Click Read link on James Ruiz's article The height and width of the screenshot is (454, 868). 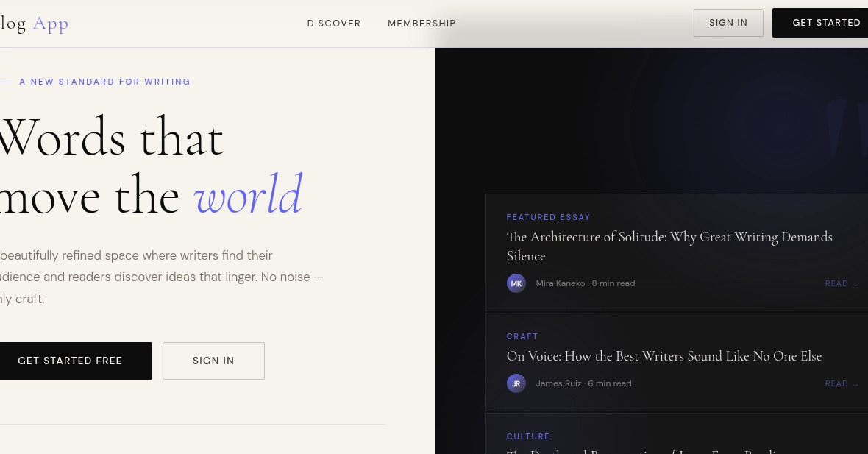pos(842,383)
